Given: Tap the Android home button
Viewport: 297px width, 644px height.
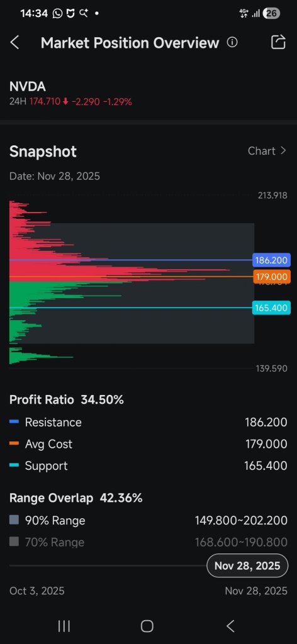Looking at the screenshot, I should coord(147,626).
